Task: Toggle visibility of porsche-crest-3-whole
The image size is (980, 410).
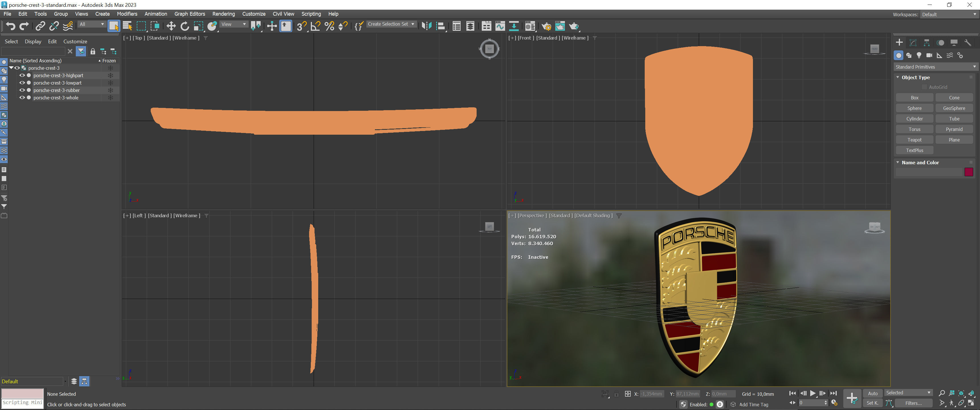Action: pyautogui.click(x=22, y=98)
